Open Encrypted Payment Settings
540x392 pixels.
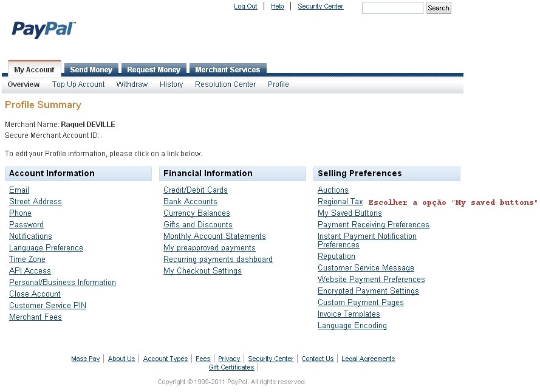(x=368, y=291)
